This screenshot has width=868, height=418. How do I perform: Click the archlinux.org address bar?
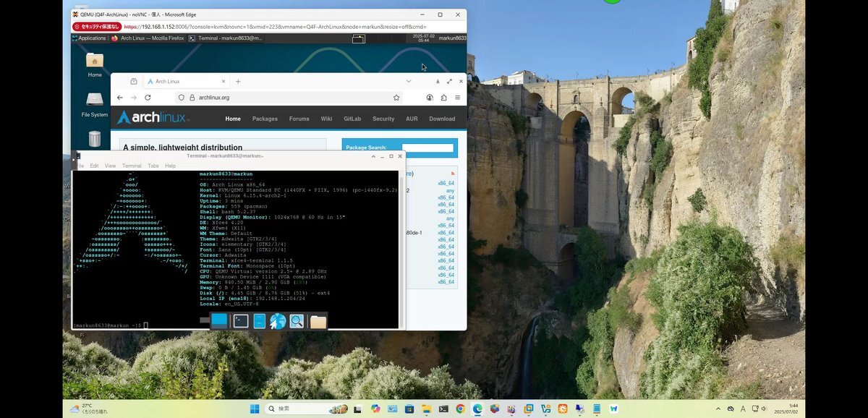[x=289, y=98]
